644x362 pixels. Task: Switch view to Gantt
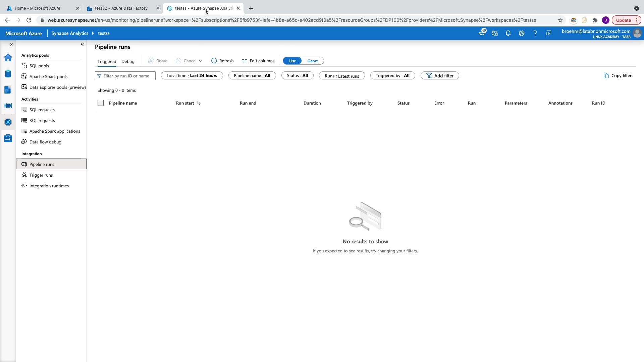coord(312,61)
